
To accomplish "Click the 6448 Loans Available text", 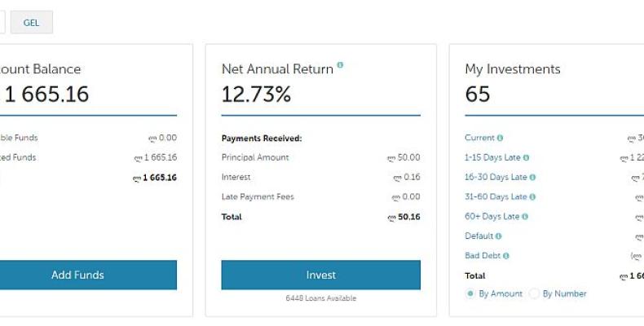I will point(320,299).
